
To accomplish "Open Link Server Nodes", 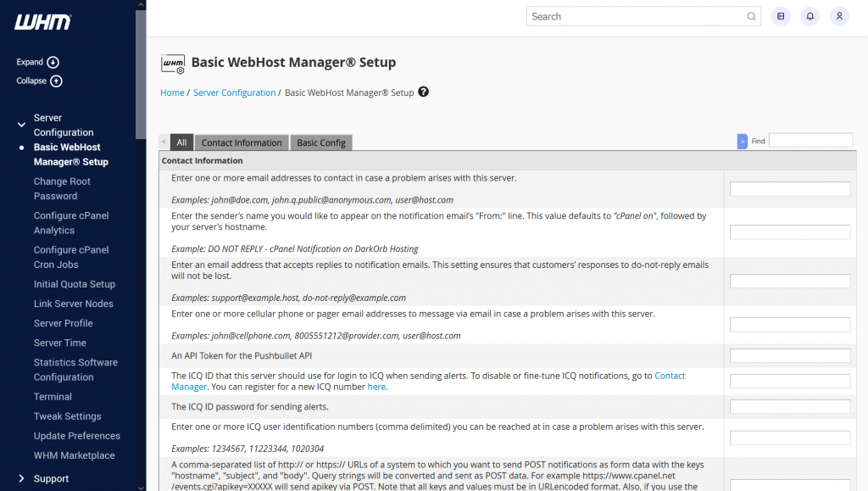I will coord(73,304).
